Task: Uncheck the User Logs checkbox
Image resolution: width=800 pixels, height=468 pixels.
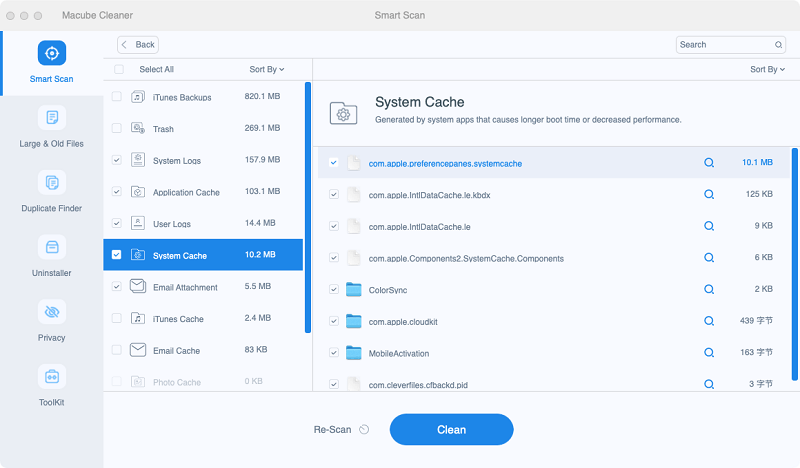Action: [117, 223]
